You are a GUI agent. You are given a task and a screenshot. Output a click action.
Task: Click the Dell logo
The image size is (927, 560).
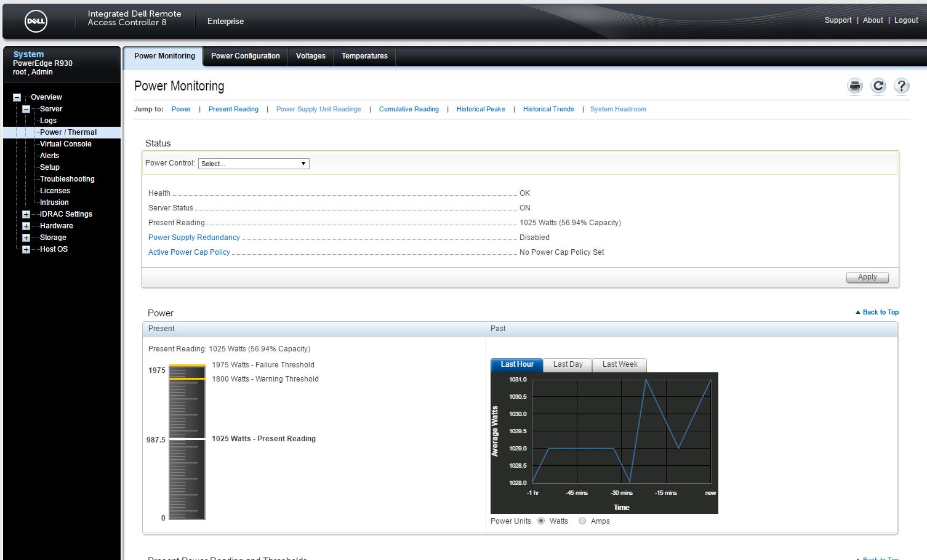coord(36,22)
